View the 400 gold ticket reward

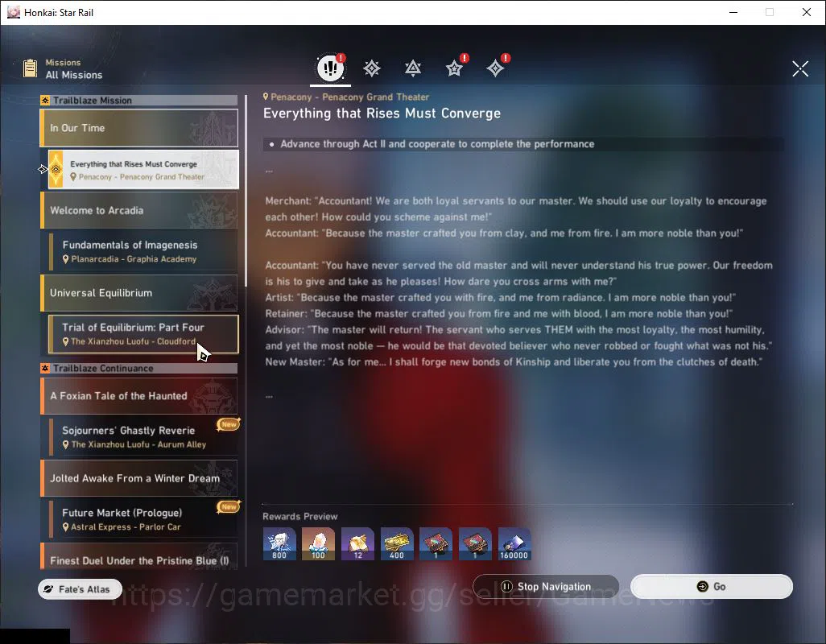397,543
